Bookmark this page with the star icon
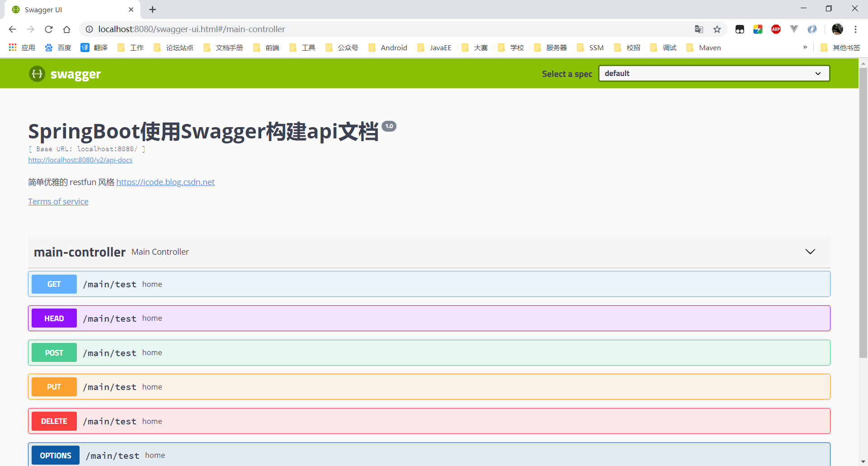Screen dimensions: 868x466 [x=717, y=29]
